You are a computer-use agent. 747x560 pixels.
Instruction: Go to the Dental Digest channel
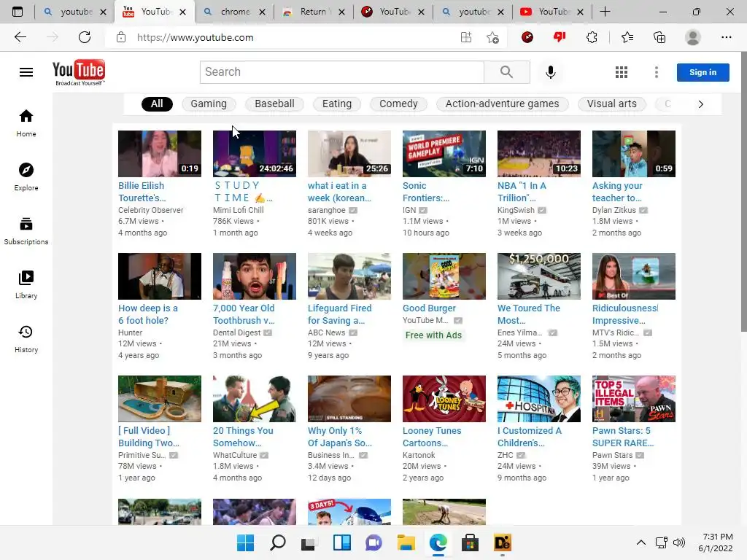tap(237, 332)
